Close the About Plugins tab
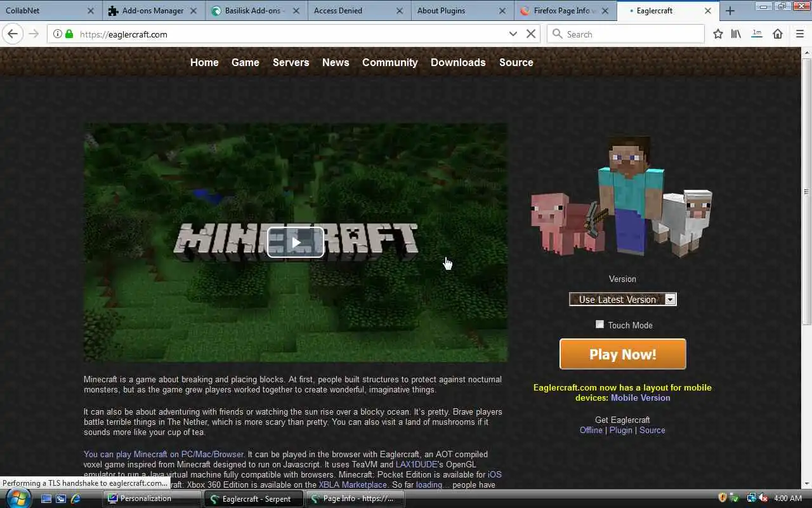812x508 pixels. click(502, 11)
